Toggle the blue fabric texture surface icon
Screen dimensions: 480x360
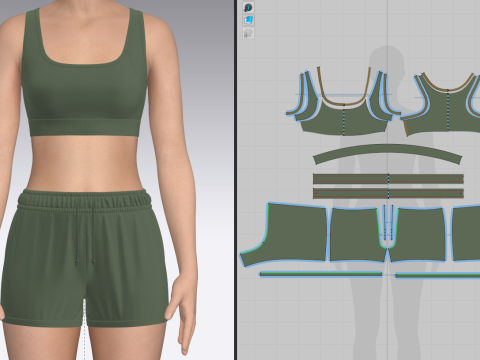[248, 20]
